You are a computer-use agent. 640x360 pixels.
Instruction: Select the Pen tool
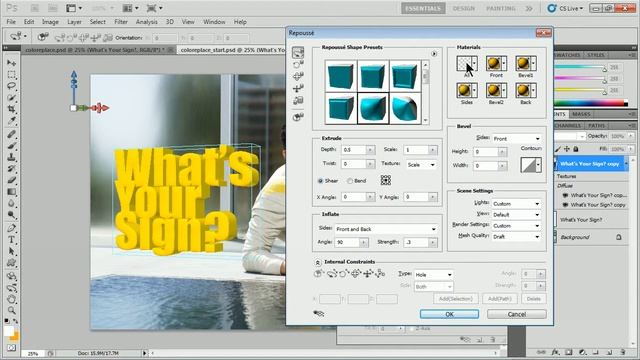click(11, 228)
